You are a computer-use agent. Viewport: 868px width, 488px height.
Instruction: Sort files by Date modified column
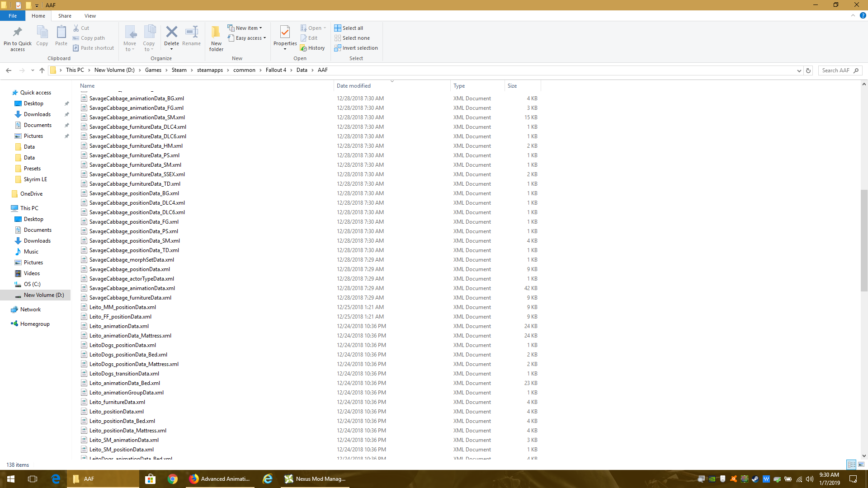392,86
